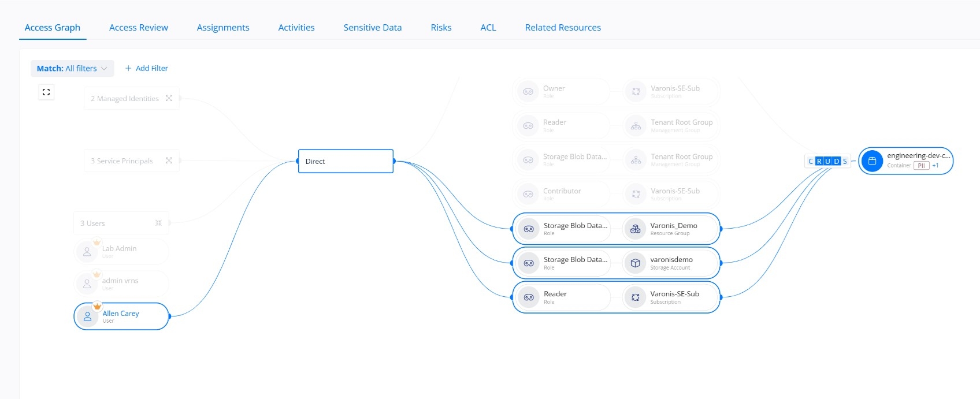The height and width of the screenshot is (399, 980).
Task: Click the Allen Carey user avatar icon
Action: [87, 316]
